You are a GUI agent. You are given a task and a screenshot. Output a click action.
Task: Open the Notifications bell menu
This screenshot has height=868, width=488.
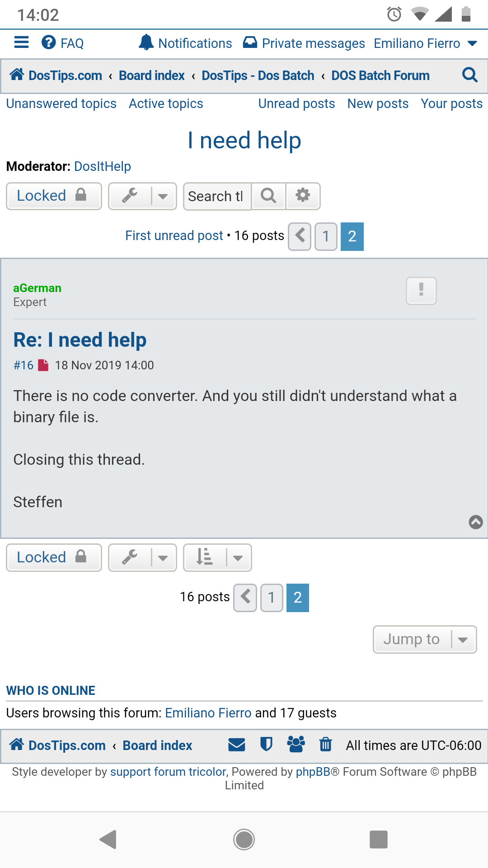185,43
